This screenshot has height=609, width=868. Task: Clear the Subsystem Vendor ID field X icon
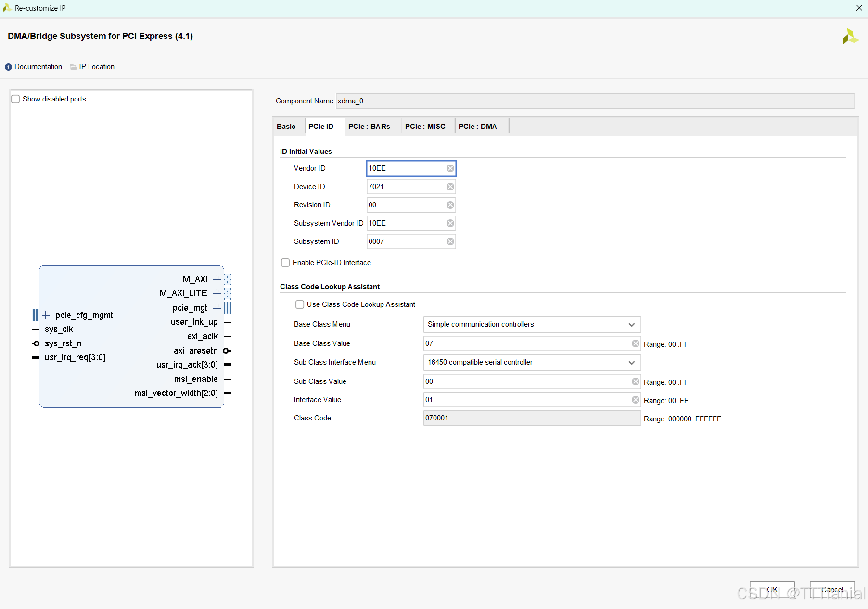pyautogui.click(x=450, y=223)
